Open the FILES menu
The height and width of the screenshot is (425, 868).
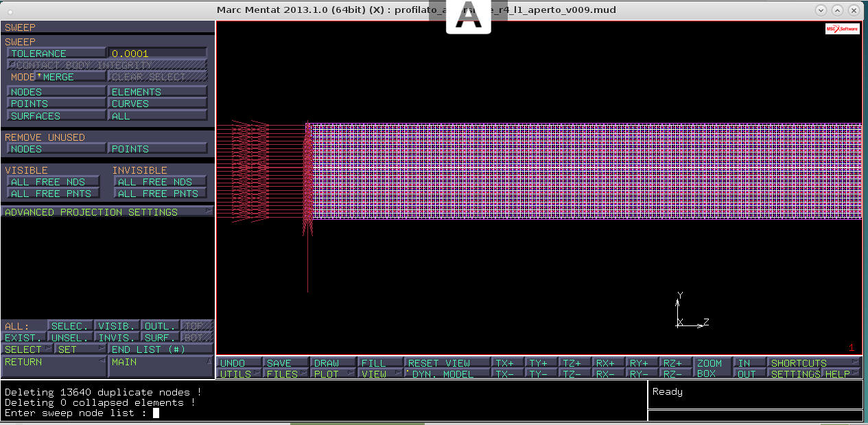point(287,374)
